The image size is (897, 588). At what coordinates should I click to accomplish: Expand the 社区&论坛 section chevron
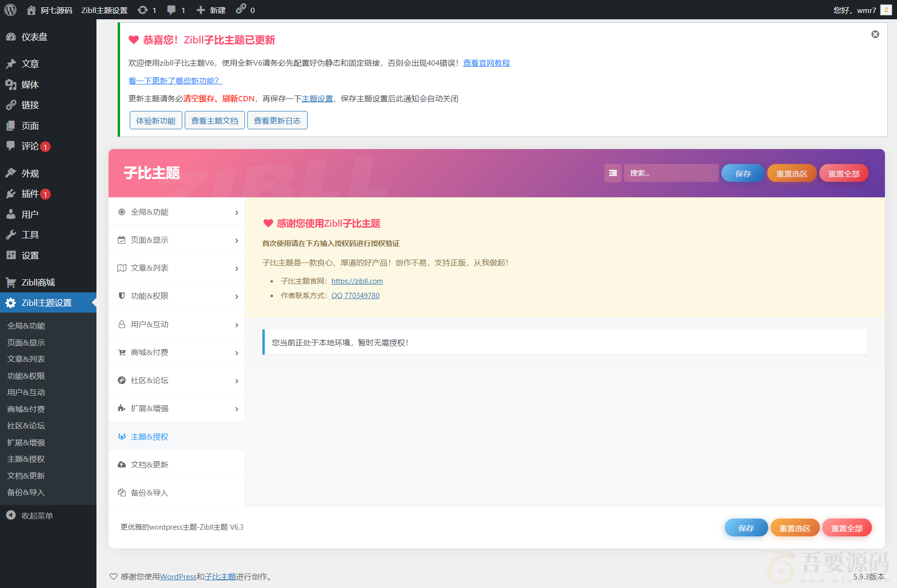click(236, 381)
